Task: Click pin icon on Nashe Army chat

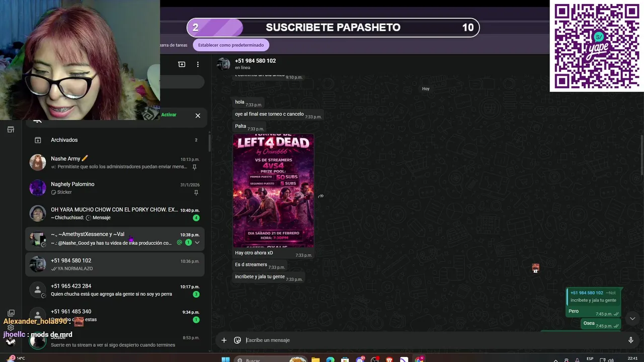Action: pyautogui.click(x=195, y=167)
